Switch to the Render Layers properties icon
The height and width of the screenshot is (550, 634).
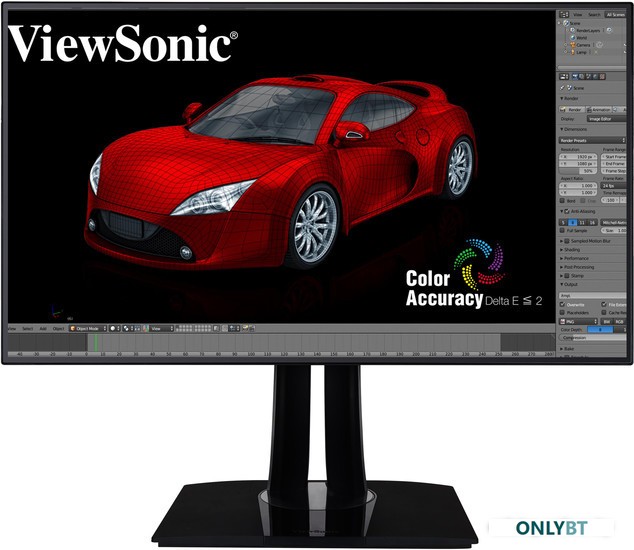(x=581, y=76)
